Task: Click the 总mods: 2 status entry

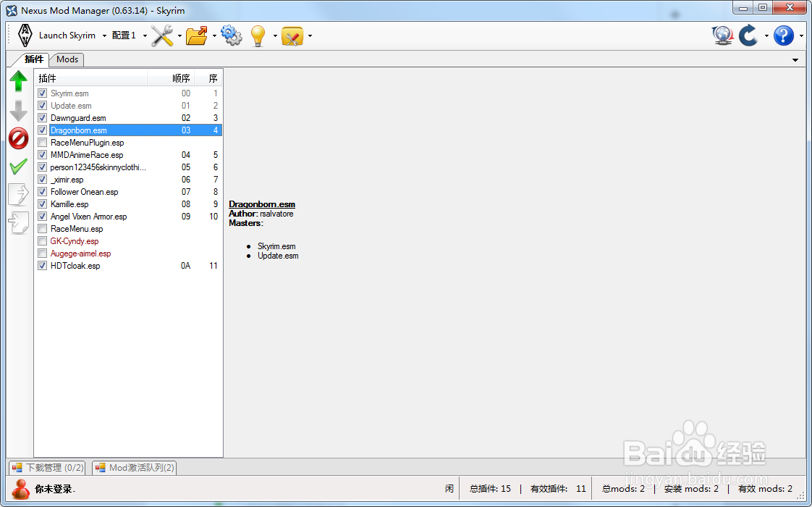Action: click(624, 489)
